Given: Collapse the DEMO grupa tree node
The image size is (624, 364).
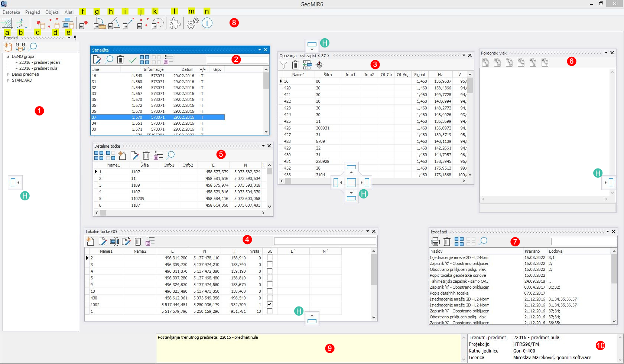Looking at the screenshot, I should [x=9, y=57].
